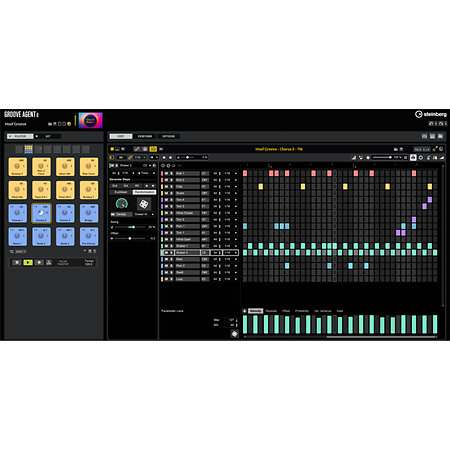Mute the HiHat Closed lane
Screen dimensions: 450x450
point(167,213)
